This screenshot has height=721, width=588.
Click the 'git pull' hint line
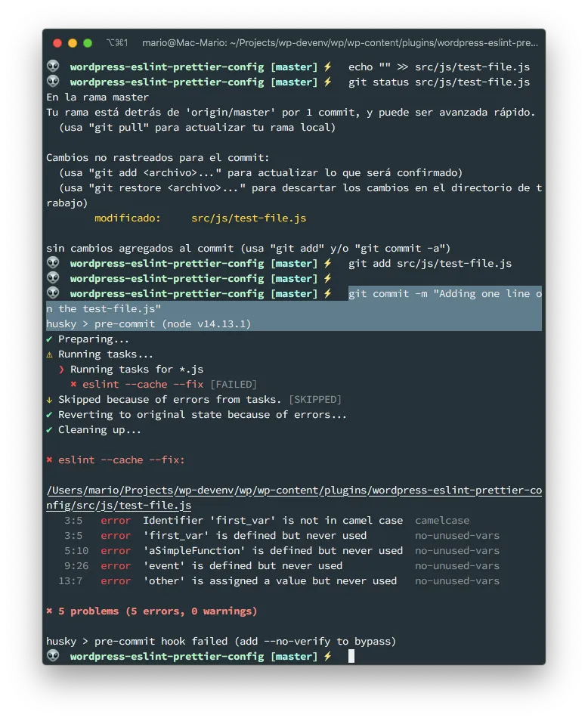click(198, 128)
